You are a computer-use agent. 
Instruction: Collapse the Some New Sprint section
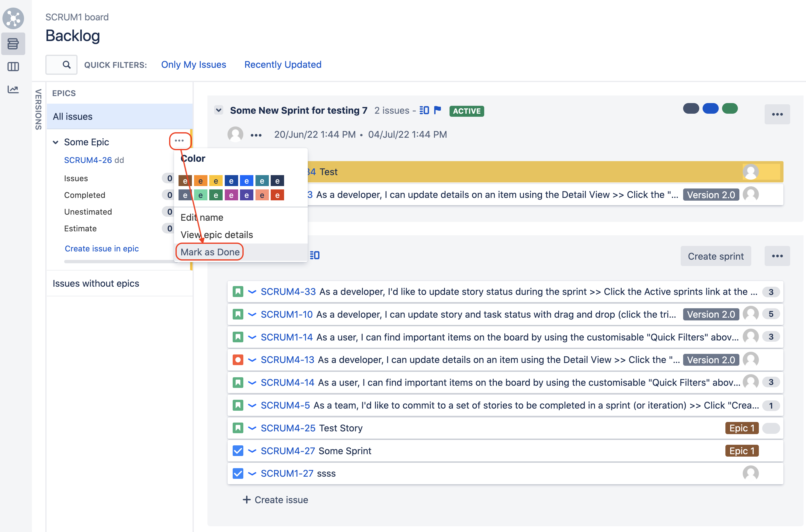tap(219, 110)
